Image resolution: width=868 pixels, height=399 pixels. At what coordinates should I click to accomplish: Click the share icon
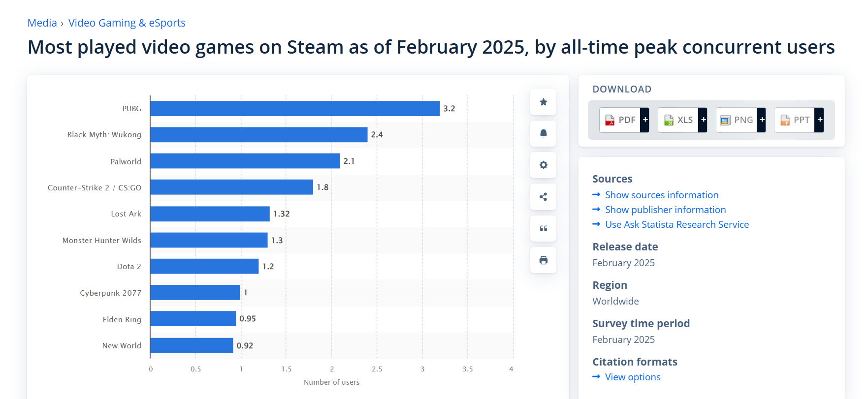(x=543, y=197)
